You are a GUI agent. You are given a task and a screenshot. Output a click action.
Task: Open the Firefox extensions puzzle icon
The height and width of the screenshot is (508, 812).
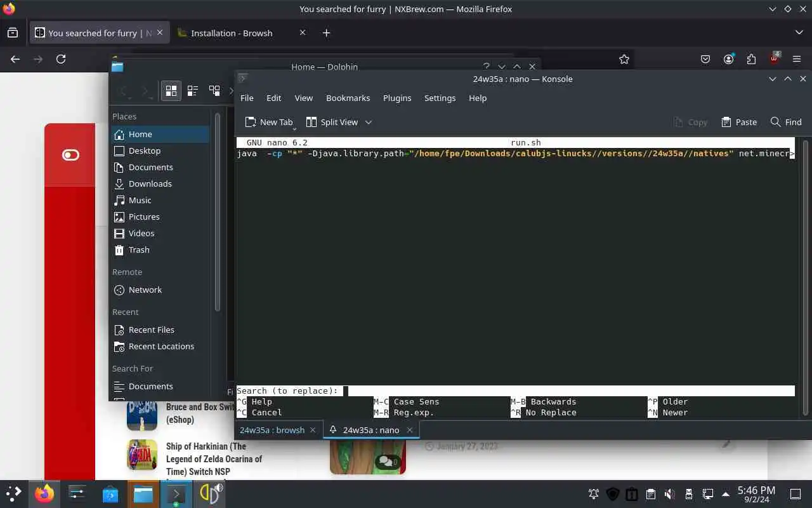click(751, 59)
